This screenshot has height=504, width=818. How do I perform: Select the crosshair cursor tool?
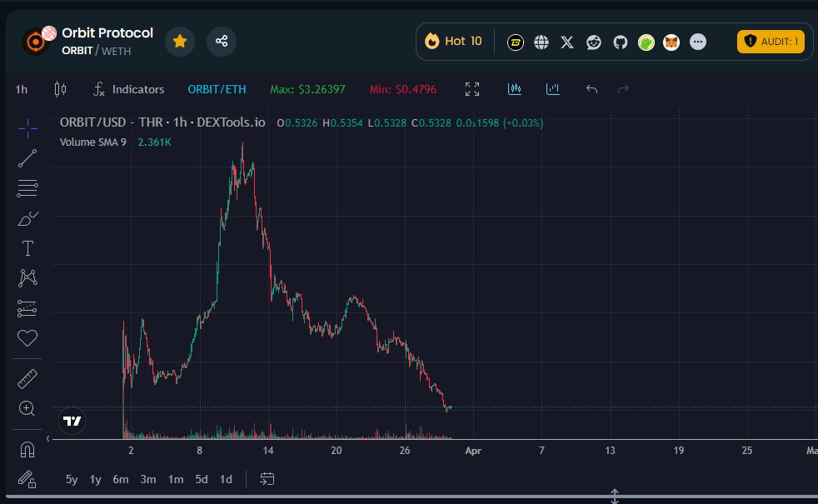pos(27,128)
